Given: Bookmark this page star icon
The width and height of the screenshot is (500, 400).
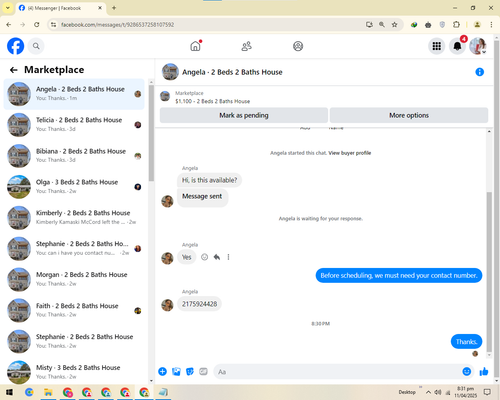Looking at the screenshot, I should point(395,25).
